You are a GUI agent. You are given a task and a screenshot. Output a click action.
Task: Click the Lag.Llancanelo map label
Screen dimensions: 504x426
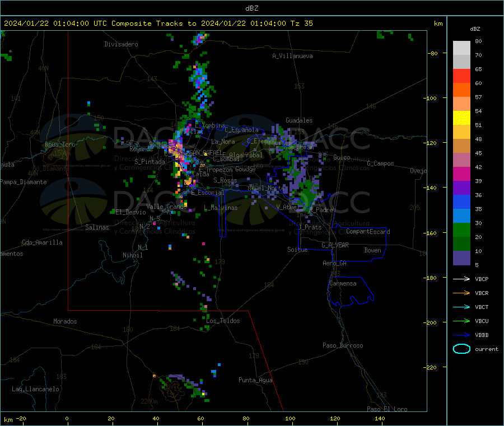point(35,389)
